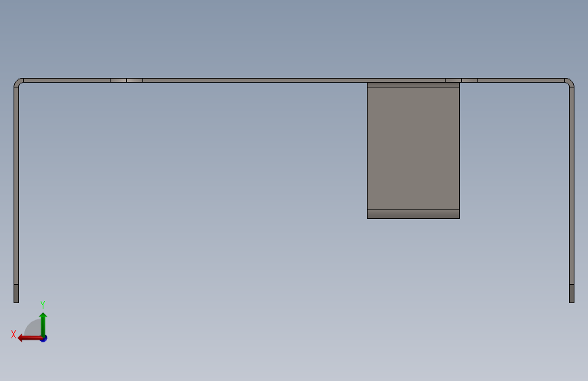Image resolution: width=588 pixels, height=381 pixels.
Task: Select the large gray rectangular block face
Action: tap(413, 148)
